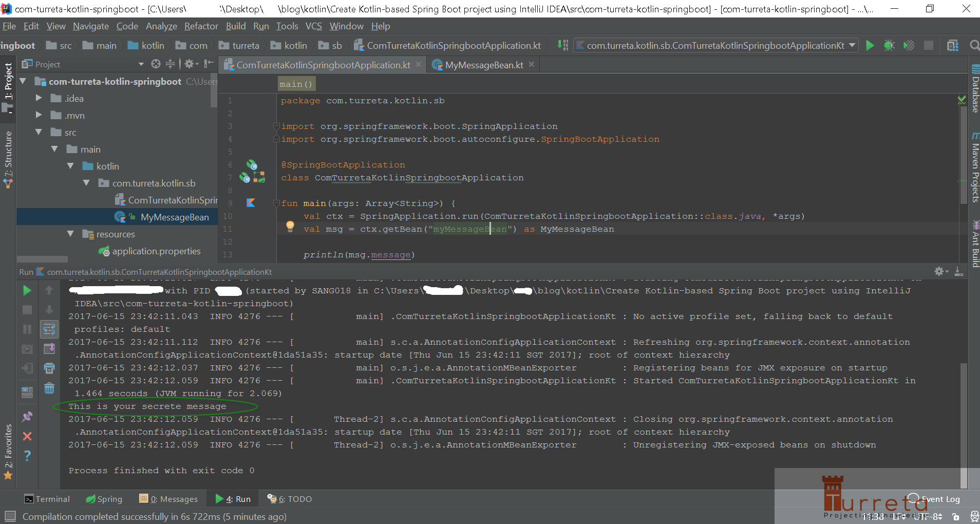Close the Run tab with red X
This screenshot has width=980, height=524.
27,436
